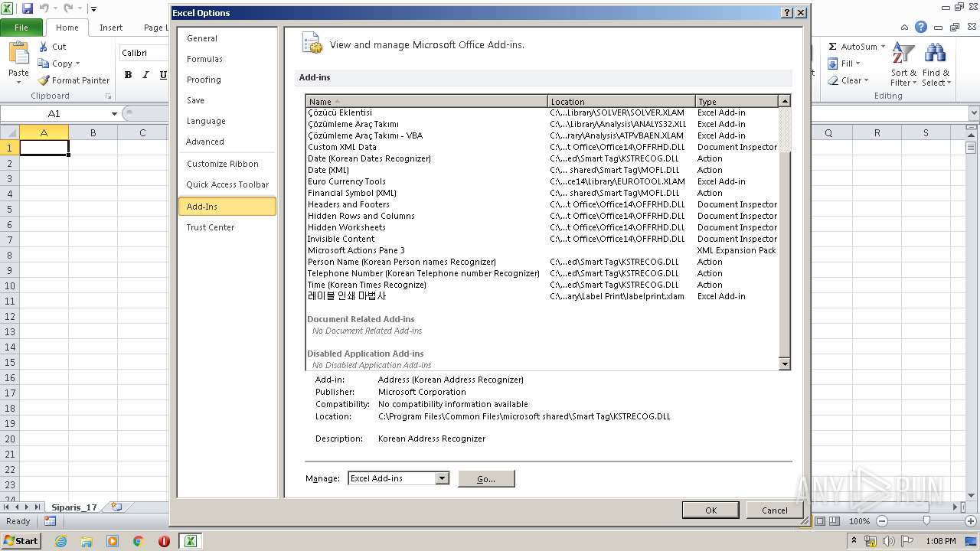Image resolution: width=980 pixels, height=551 pixels.
Task: Open the Manage add-ins dropdown
Action: (x=442, y=478)
